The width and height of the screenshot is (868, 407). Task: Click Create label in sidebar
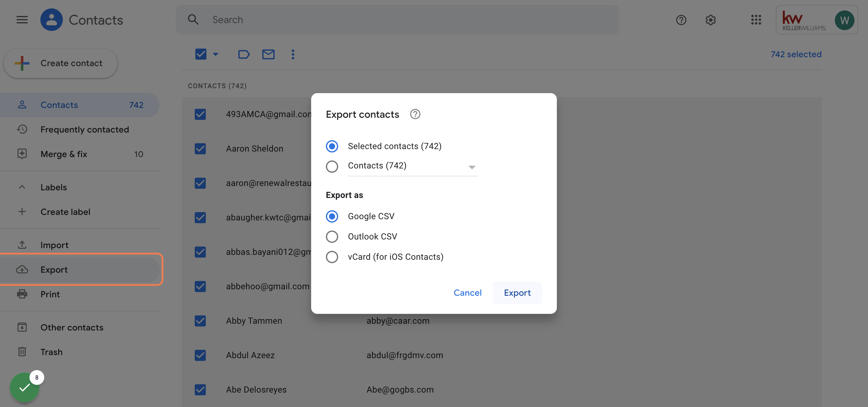[80, 212]
